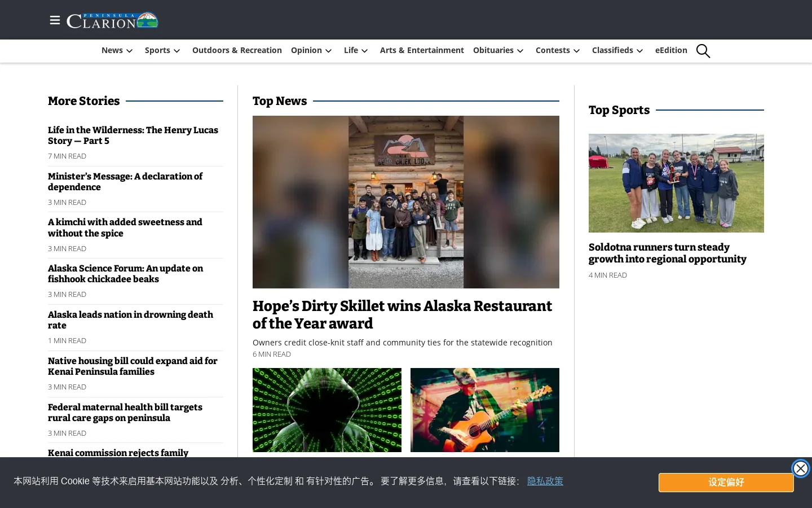
Task: Click the 设定偏好 preferences button
Action: click(x=726, y=483)
